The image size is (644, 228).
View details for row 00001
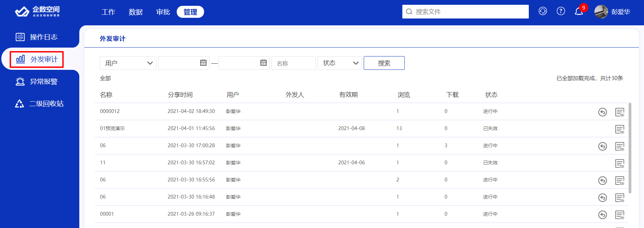click(620, 215)
